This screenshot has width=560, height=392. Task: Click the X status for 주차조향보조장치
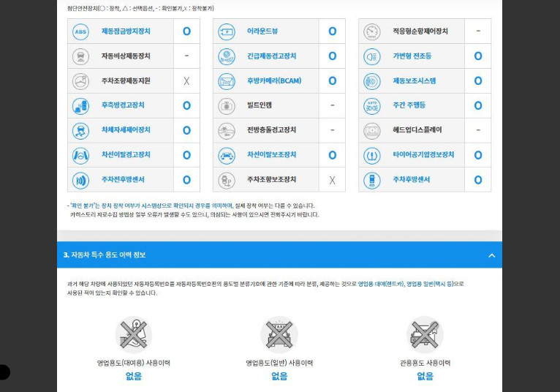pos(333,180)
